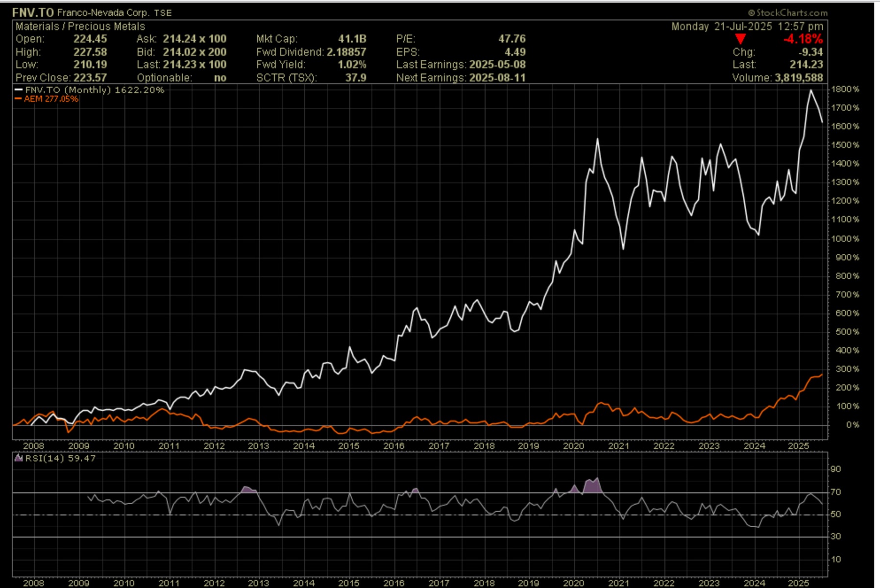Click the purple RSI indicator icon
This screenshot has width=880, height=588.
tap(19, 458)
